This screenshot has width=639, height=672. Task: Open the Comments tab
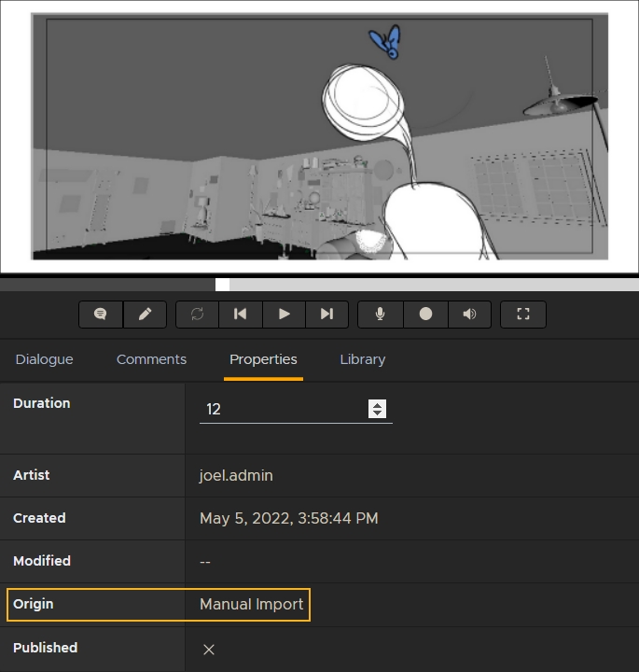pos(151,359)
